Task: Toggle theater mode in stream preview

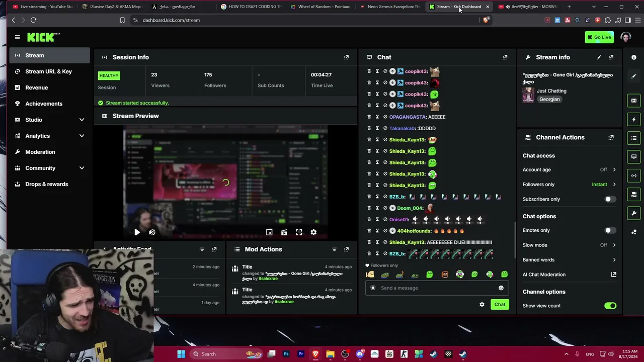Action: (284, 232)
